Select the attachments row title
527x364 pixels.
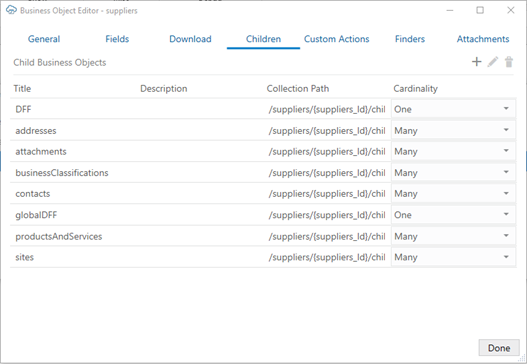(41, 152)
